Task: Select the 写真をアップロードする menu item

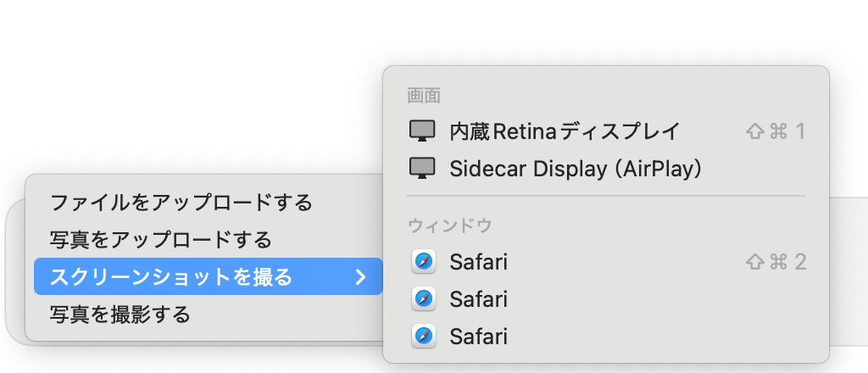Action: (x=160, y=240)
